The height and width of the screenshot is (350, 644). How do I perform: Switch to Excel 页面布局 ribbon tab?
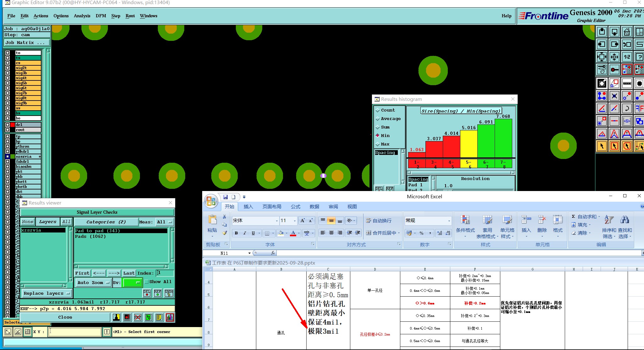click(272, 206)
